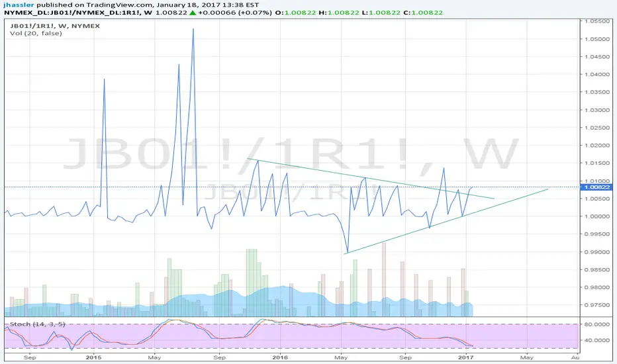
Task: Select the NYMEX_DL:JB01!/NYMEX_DL:1R1! symbol title
Action: (x=72, y=13)
